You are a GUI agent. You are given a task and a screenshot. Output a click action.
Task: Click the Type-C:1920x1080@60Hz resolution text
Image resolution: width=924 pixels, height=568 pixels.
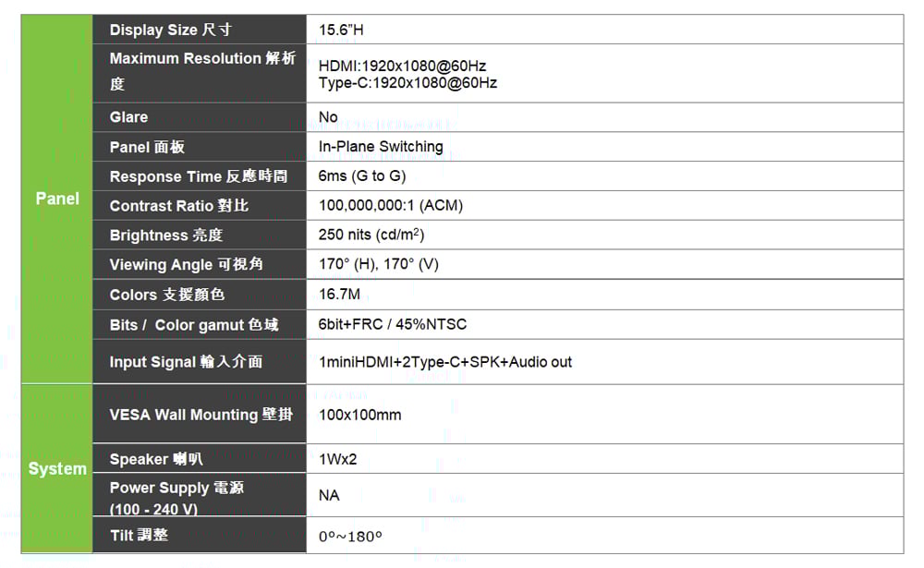point(407,83)
